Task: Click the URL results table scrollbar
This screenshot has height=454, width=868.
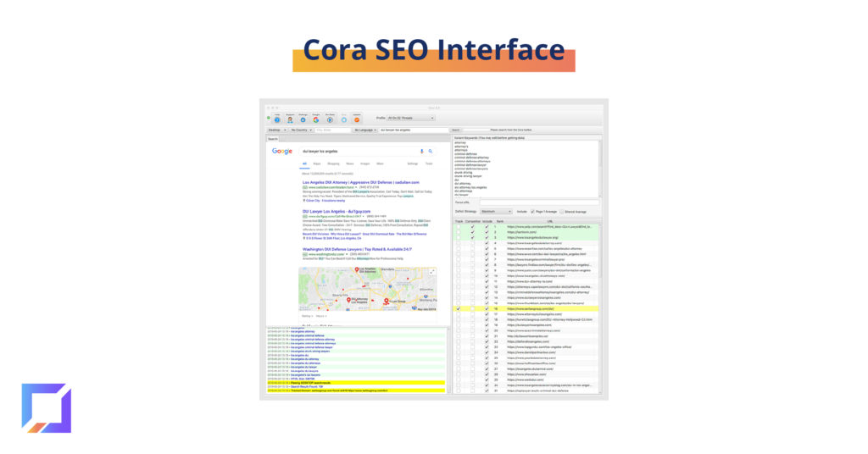Action: tap(600, 307)
